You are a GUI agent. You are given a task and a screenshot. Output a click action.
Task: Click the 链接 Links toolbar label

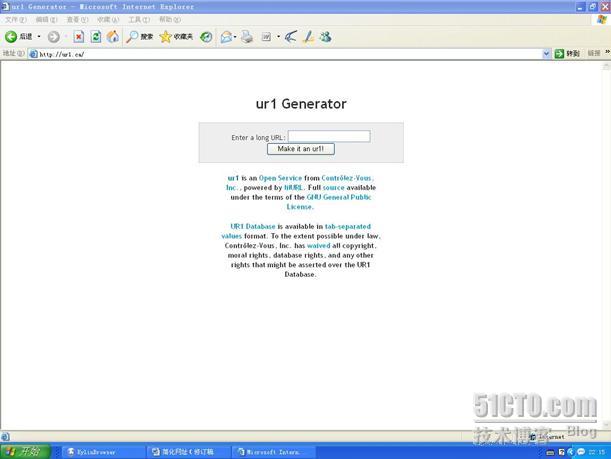(x=594, y=53)
